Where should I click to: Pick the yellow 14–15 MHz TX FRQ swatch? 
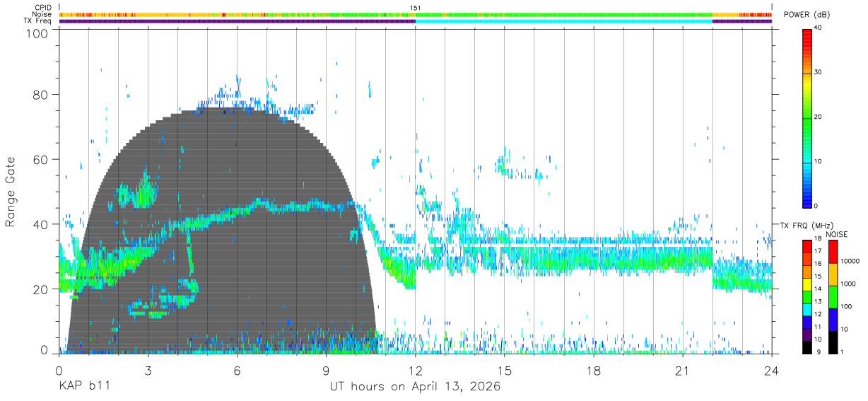point(807,284)
